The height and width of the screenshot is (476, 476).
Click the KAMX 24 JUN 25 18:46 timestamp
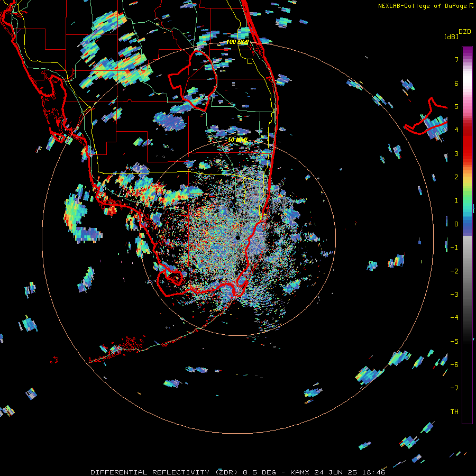pos(337,472)
